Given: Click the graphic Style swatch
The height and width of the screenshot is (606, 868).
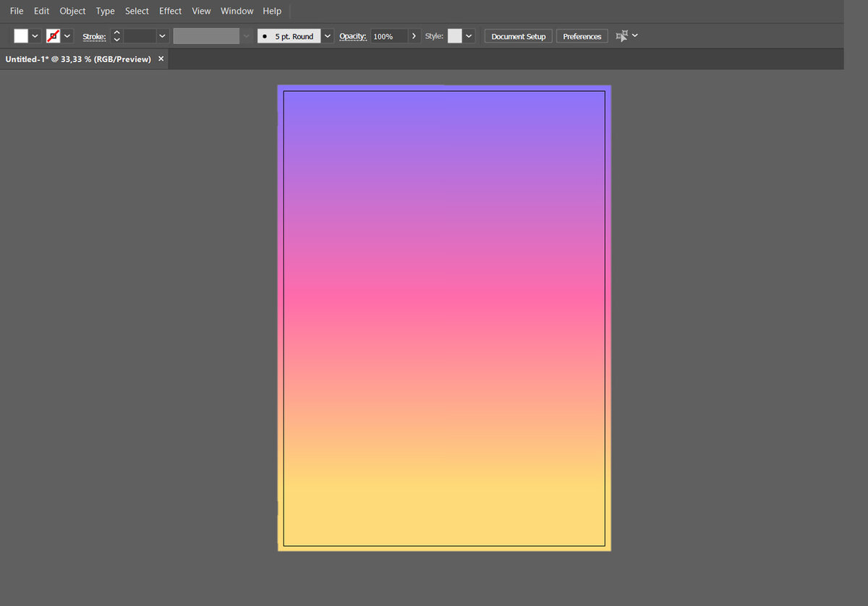Looking at the screenshot, I should point(455,36).
